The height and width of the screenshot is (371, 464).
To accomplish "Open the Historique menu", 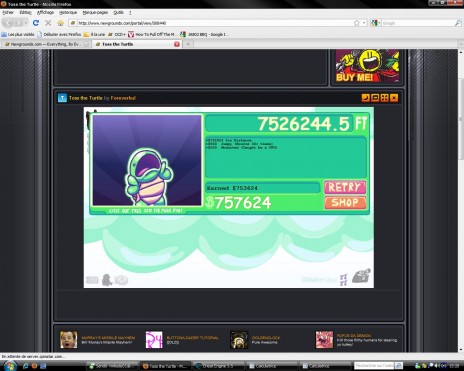I will click(68, 12).
